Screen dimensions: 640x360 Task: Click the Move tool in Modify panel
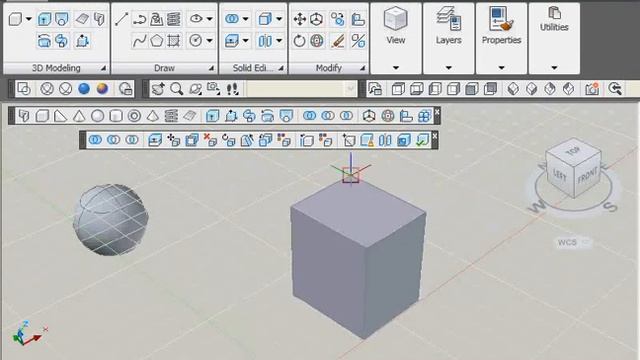pyautogui.click(x=300, y=19)
